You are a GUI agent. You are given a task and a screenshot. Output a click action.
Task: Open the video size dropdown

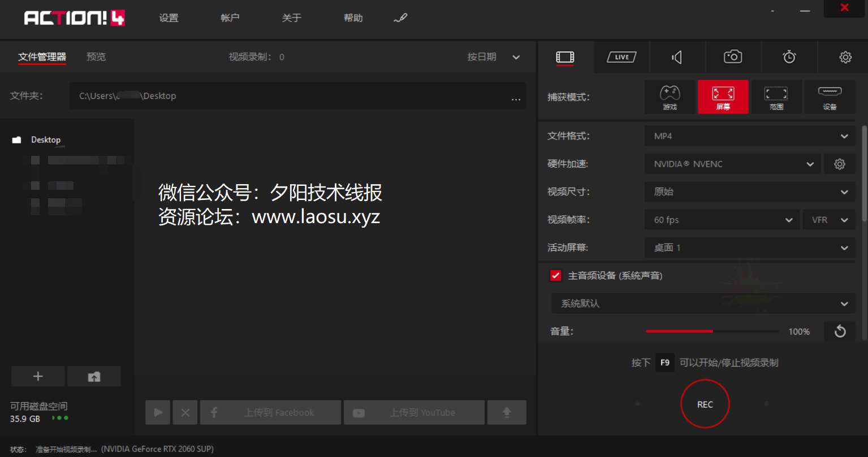point(750,191)
